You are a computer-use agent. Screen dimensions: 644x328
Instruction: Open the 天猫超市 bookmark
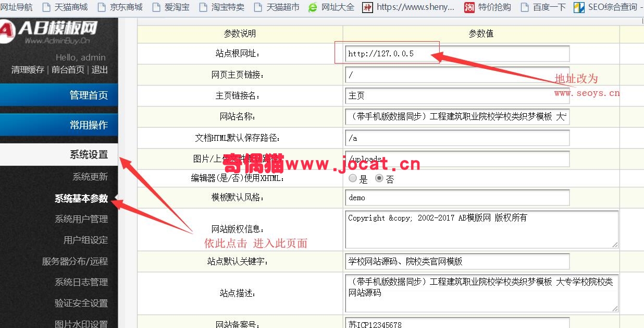(x=276, y=7)
